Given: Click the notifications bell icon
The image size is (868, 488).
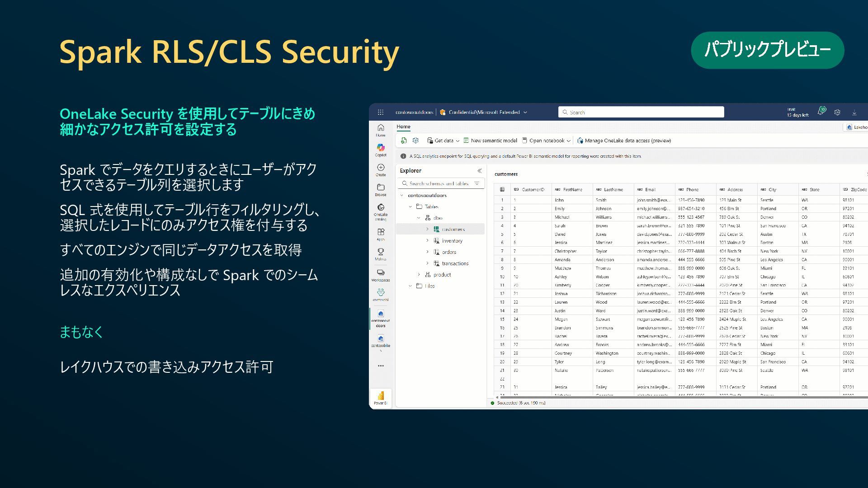Looking at the screenshot, I should (821, 112).
